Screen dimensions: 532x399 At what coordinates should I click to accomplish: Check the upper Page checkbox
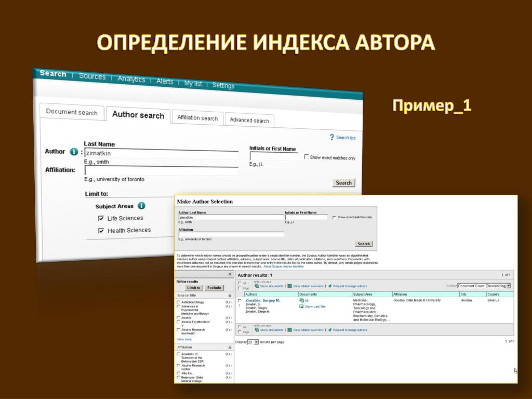[240, 288]
